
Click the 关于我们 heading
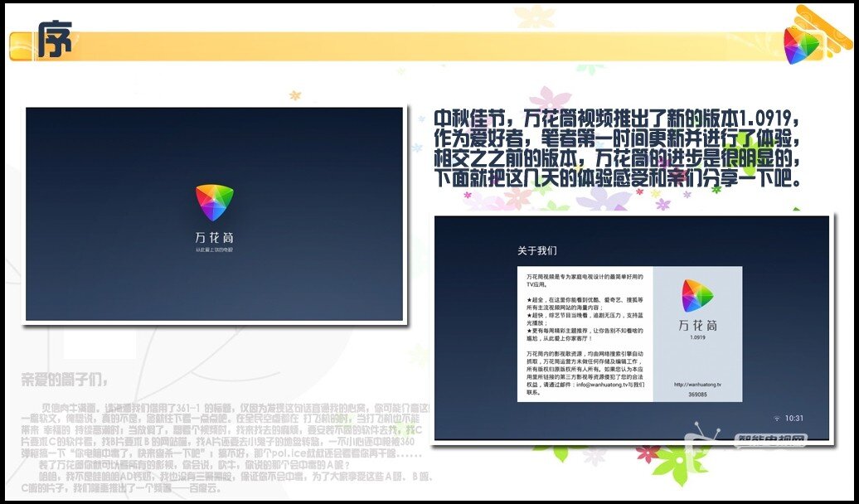[x=537, y=251]
